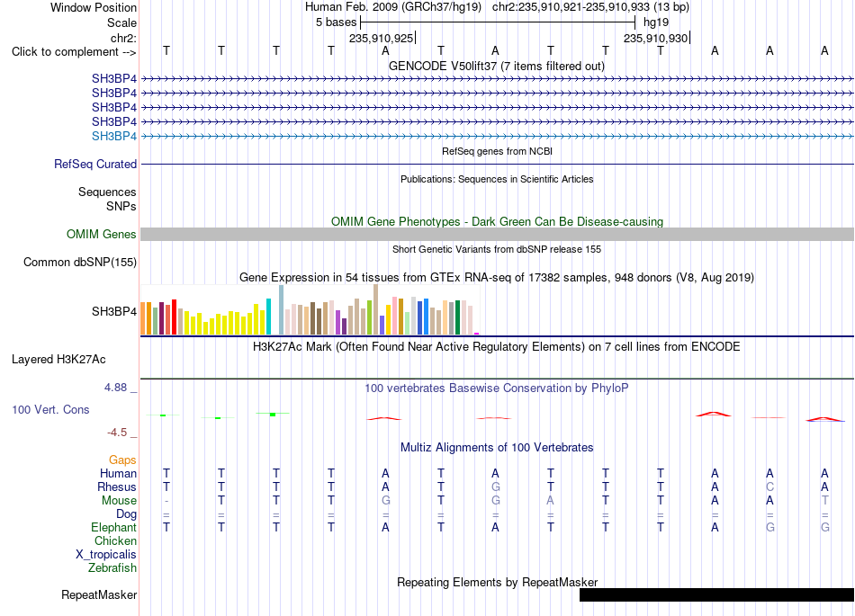Screen dimensions: 855x616
Task: Click the OMIM Genes label
Action: (102, 234)
